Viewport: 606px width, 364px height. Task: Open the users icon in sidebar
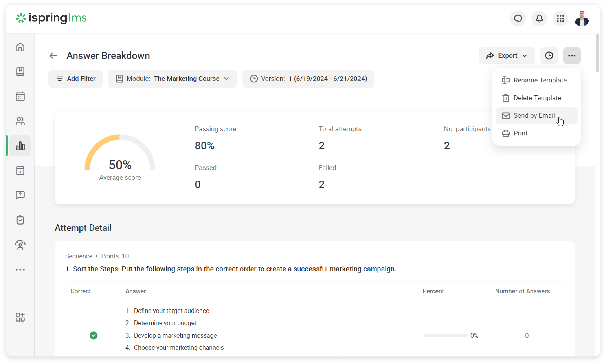pyautogui.click(x=20, y=121)
